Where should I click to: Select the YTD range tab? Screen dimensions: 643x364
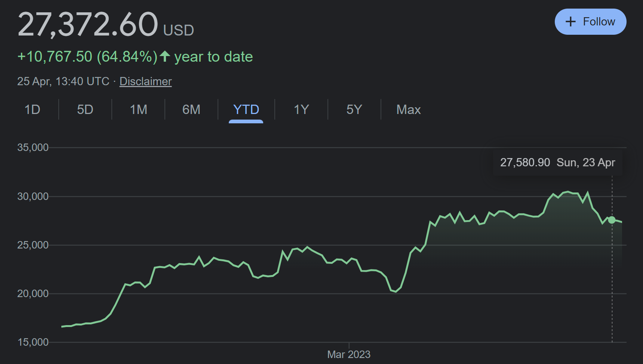pyautogui.click(x=246, y=109)
